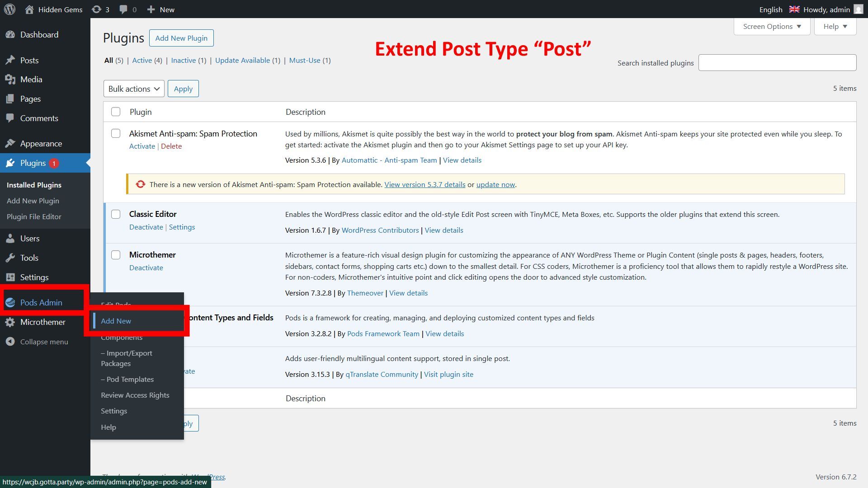
Task: Expand Screen Options panel
Action: click(x=772, y=26)
